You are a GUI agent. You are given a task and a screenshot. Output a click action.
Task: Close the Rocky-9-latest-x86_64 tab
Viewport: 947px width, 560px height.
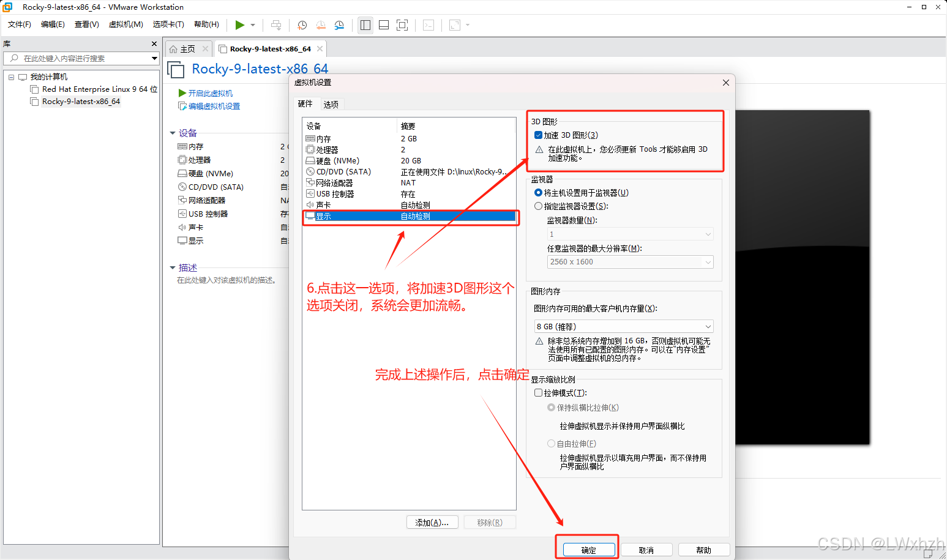[x=319, y=49]
